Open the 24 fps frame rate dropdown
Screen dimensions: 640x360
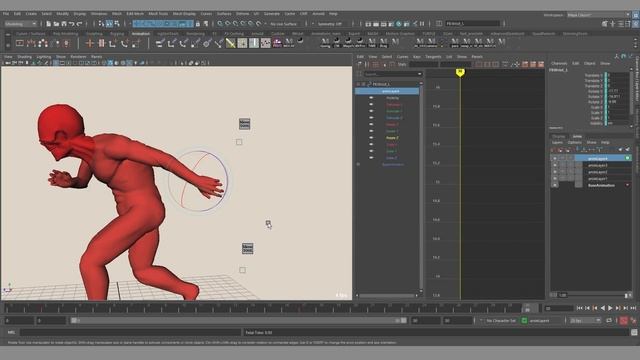coord(586,321)
